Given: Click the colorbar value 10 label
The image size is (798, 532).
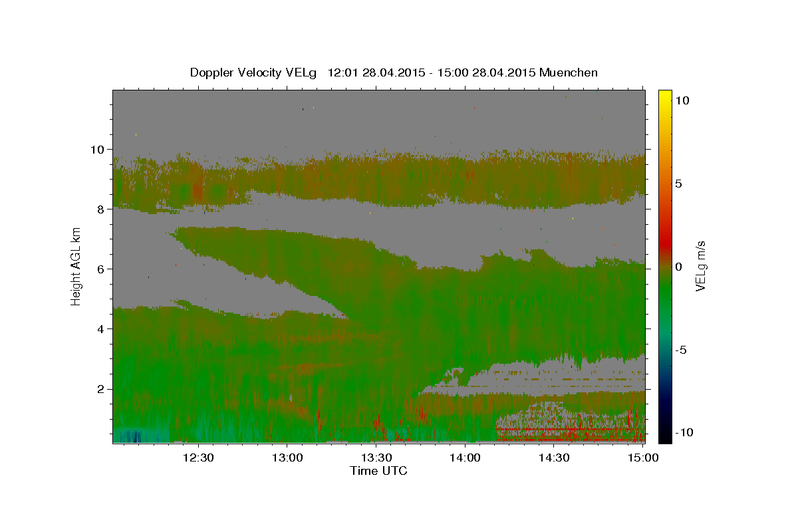Looking at the screenshot, I should coord(682,100).
